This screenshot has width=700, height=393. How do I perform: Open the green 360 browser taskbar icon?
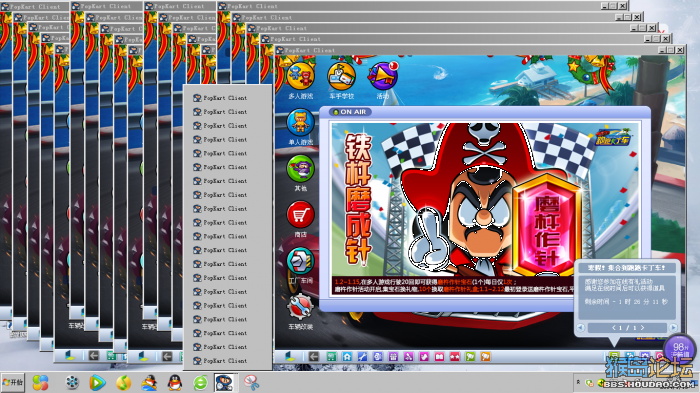point(200,383)
